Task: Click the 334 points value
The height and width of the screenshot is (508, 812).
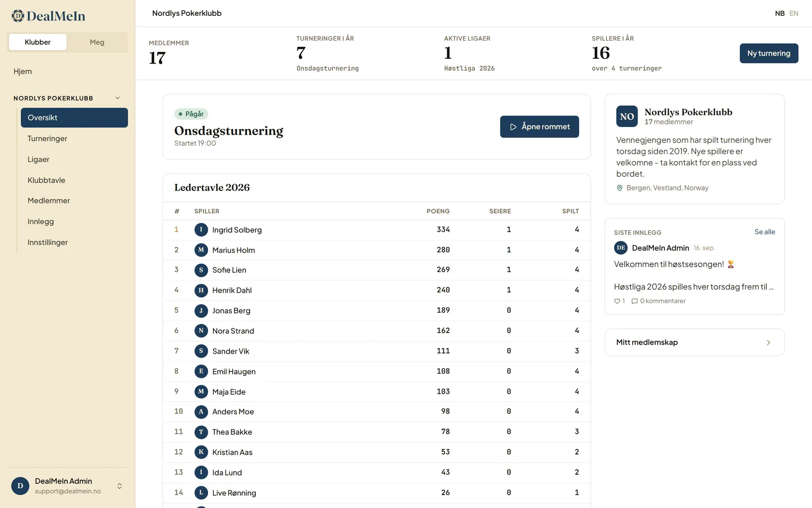Action: pyautogui.click(x=443, y=230)
